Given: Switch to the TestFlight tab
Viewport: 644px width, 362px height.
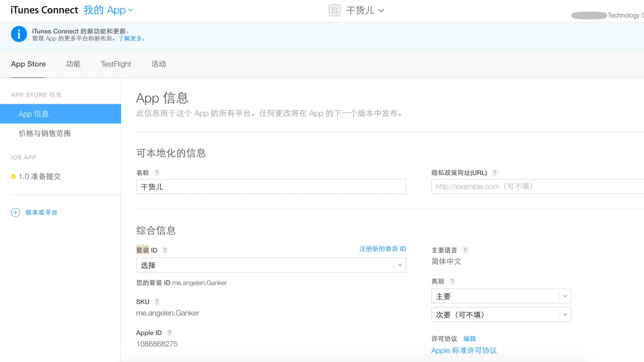Looking at the screenshot, I should click(116, 64).
